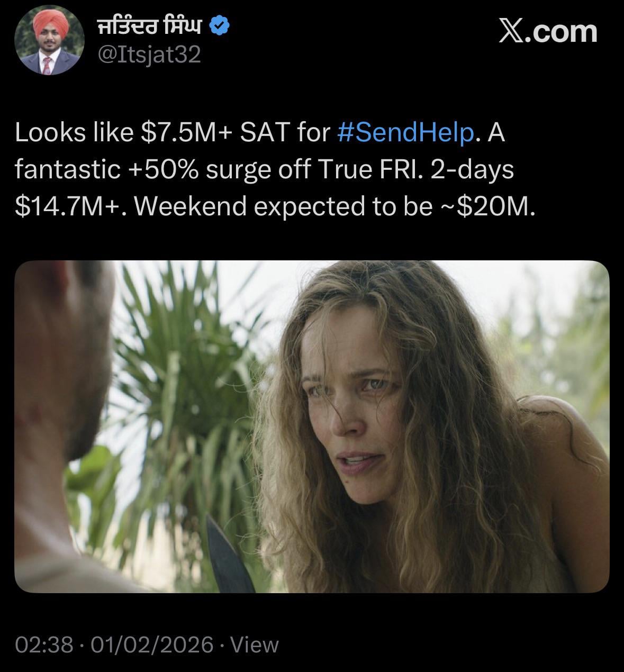The width and height of the screenshot is (624, 672).
Task: Click the red turban in the avatar
Action: point(49,24)
